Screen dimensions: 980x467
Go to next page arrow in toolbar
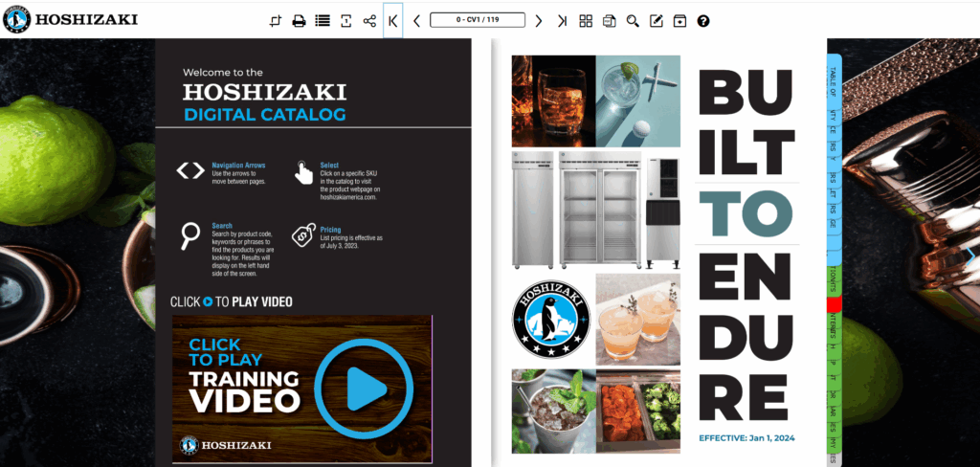(x=539, y=21)
